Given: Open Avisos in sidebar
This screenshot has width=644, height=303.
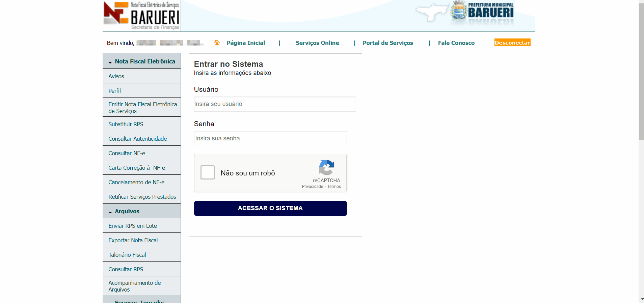Looking at the screenshot, I should [141, 76].
